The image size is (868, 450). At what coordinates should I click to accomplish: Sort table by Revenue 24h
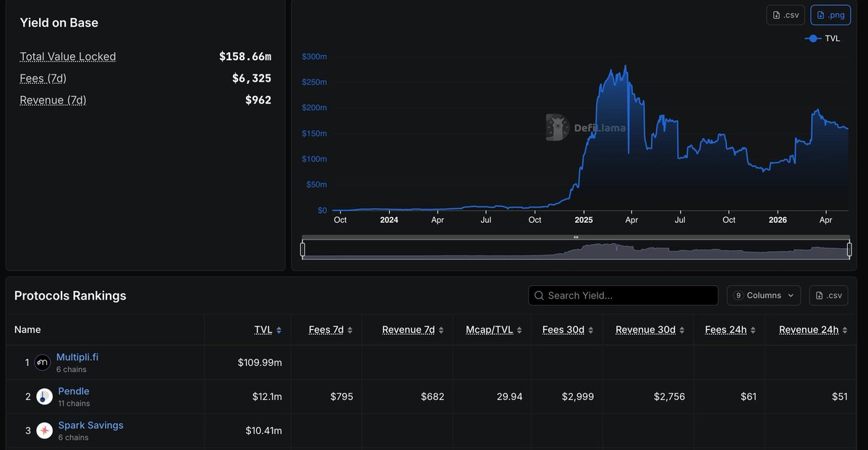(813, 330)
